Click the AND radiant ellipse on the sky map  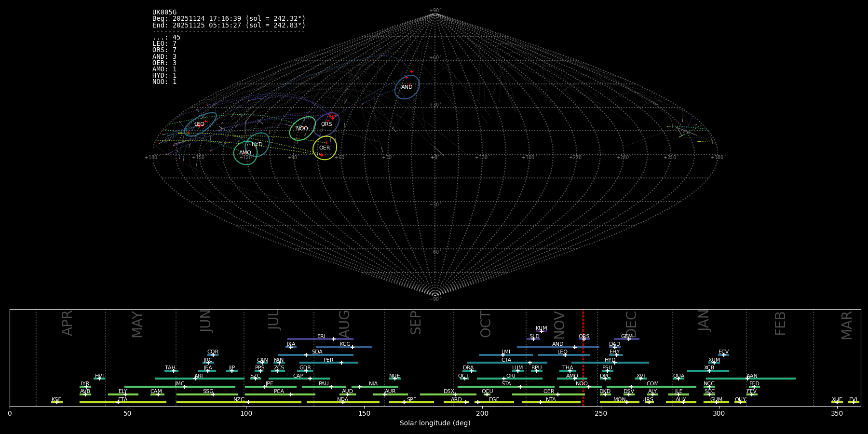click(407, 87)
